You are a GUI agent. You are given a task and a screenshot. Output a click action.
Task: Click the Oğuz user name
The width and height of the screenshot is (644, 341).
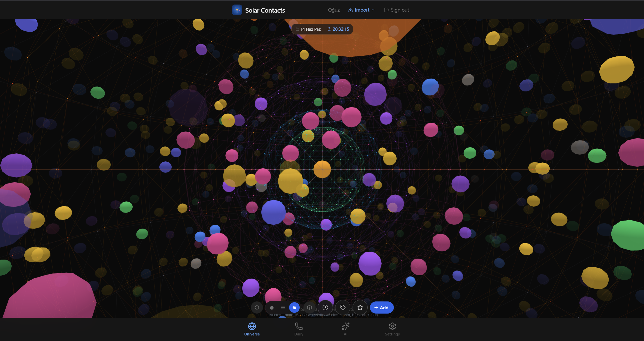click(x=334, y=10)
